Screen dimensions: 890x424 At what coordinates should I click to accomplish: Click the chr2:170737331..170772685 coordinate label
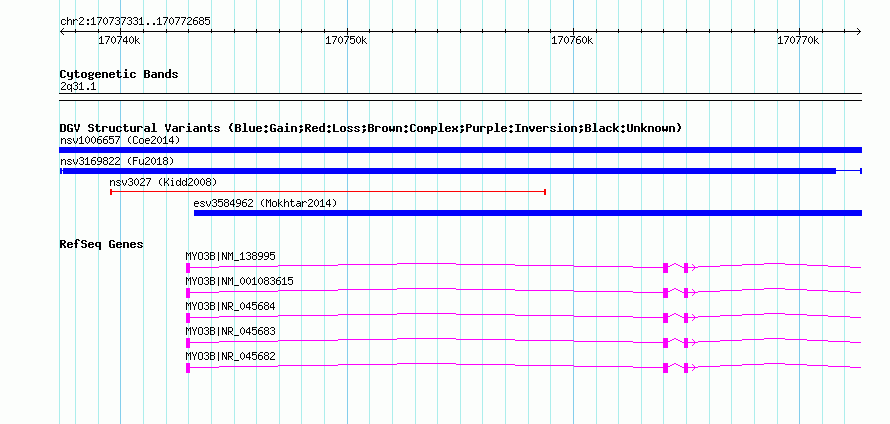tap(135, 22)
